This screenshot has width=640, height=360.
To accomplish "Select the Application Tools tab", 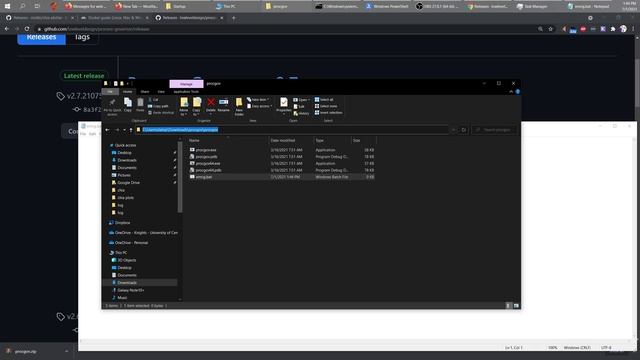I will coord(186,92).
